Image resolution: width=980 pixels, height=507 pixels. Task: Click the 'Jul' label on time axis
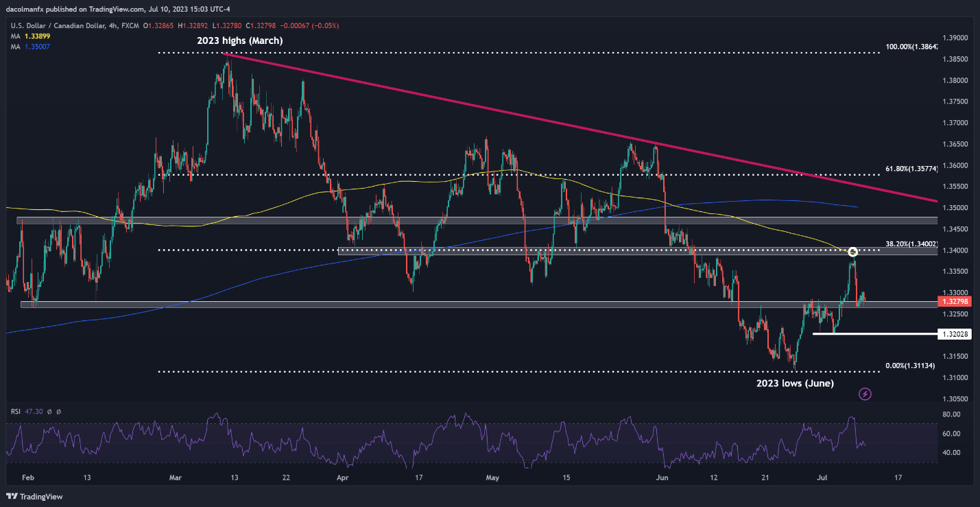[x=822, y=476]
